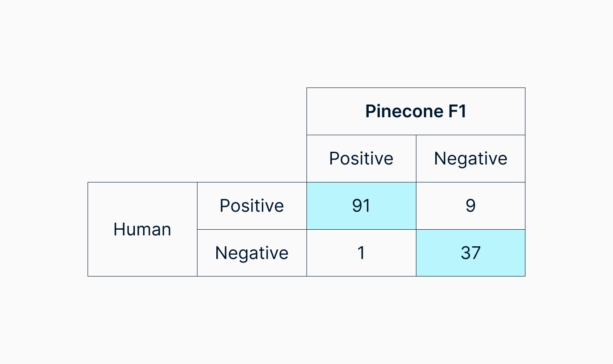Select the Negative row label beside Human
The width and height of the screenshot is (613, 364).
coord(252,253)
